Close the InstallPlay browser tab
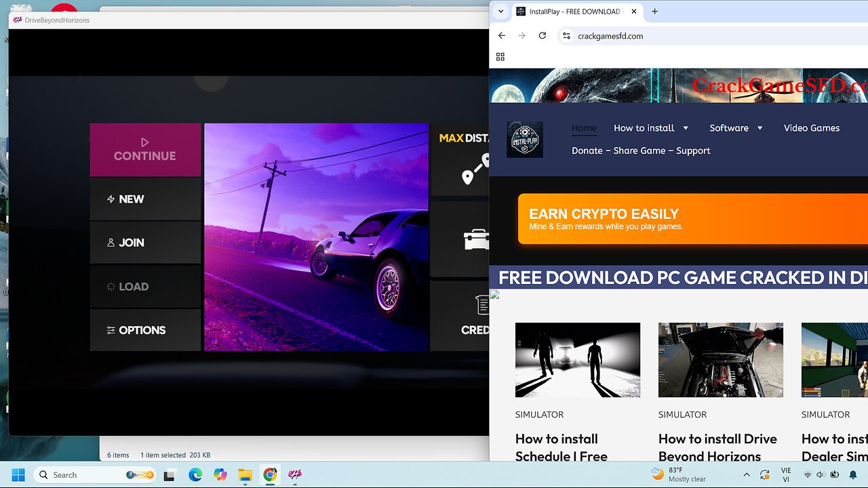This screenshot has height=488, width=868. (635, 12)
